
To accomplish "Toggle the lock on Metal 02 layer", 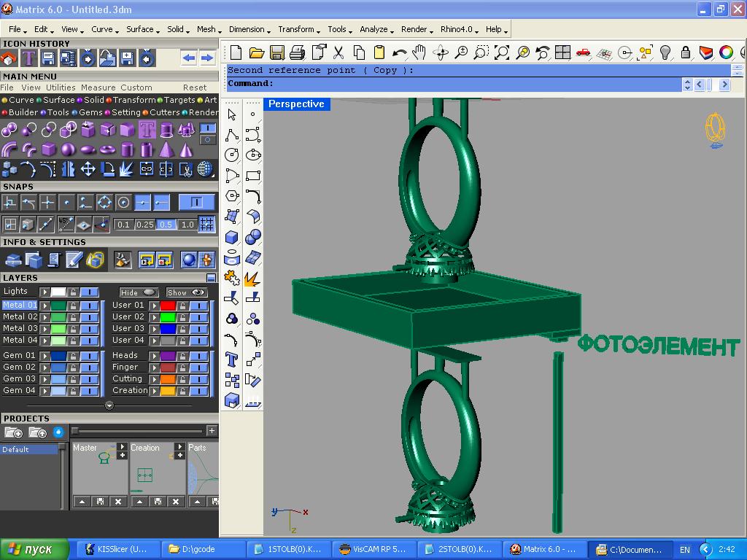I will point(73,317).
